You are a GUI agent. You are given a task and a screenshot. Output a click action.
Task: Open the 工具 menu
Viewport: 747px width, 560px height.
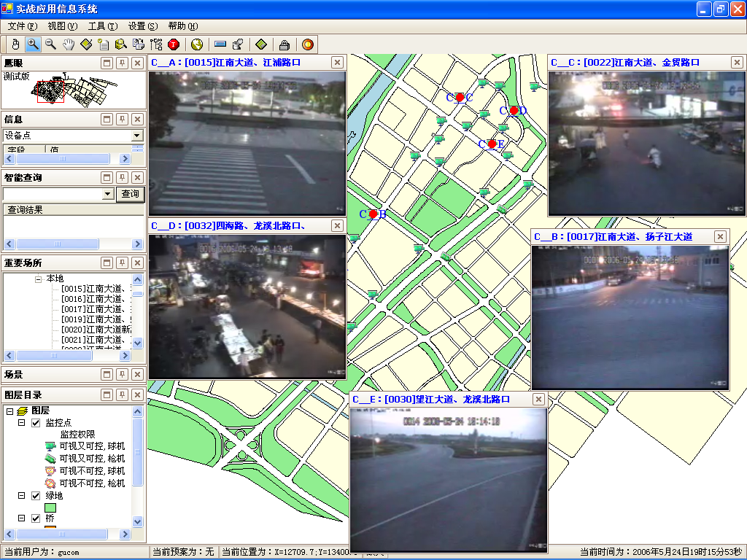[101, 26]
